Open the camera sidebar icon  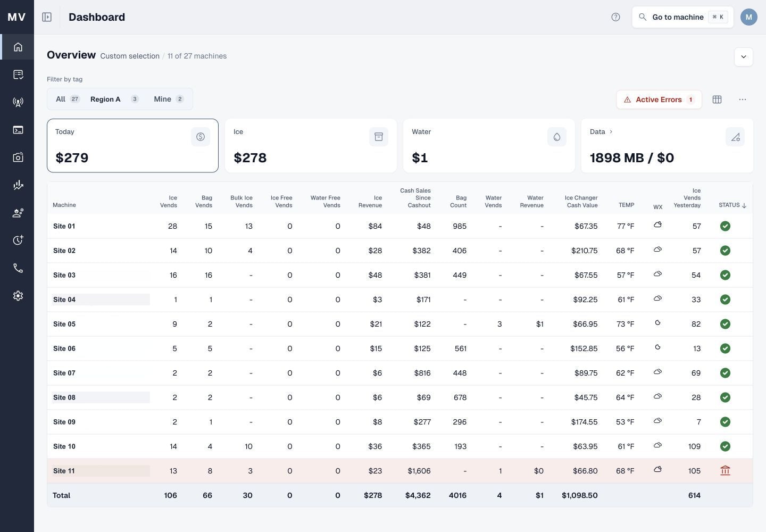[18, 157]
